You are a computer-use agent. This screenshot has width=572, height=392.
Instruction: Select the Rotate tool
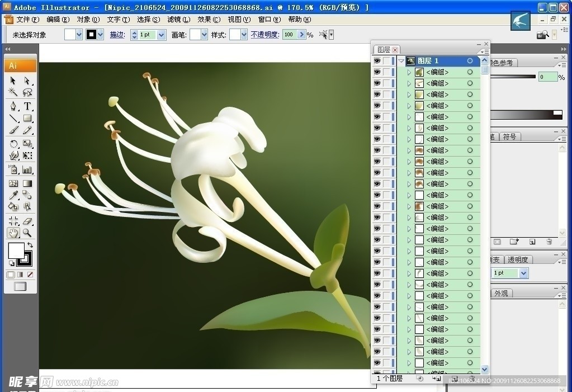[x=13, y=144]
